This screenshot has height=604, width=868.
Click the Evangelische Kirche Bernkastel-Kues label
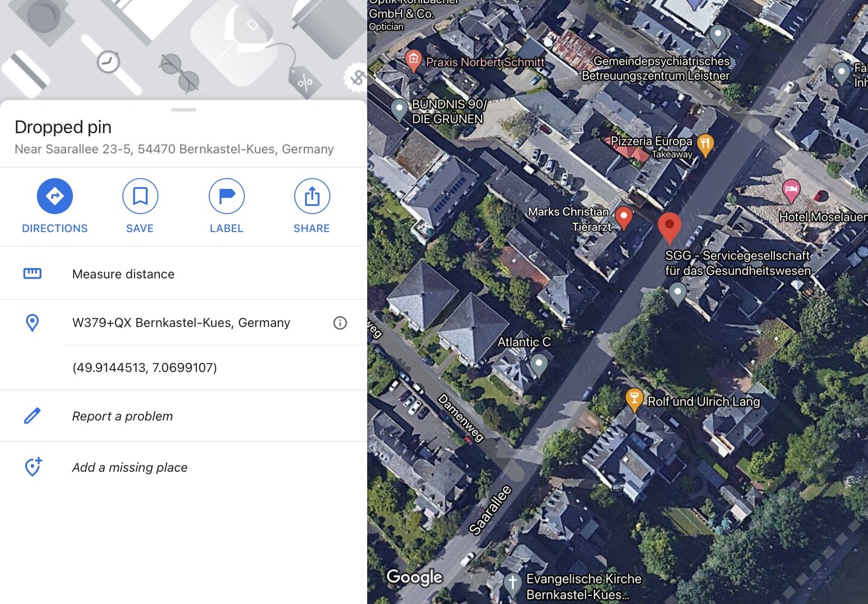pyautogui.click(x=583, y=586)
